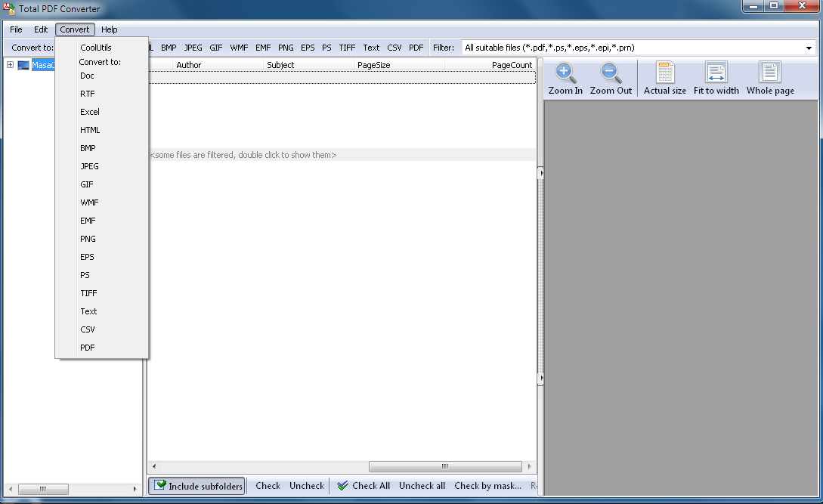Click the Zoom In magnifier icon
The height and width of the screenshot is (504, 823).
[x=565, y=73]
